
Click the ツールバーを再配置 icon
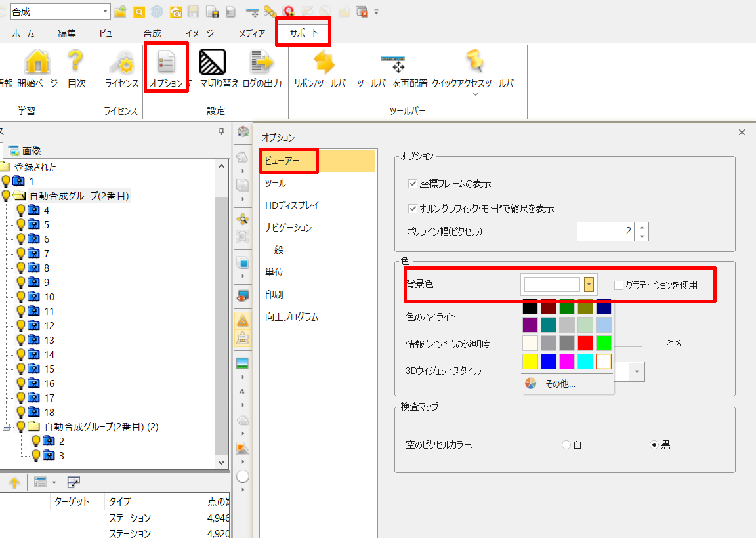[392, 63]
